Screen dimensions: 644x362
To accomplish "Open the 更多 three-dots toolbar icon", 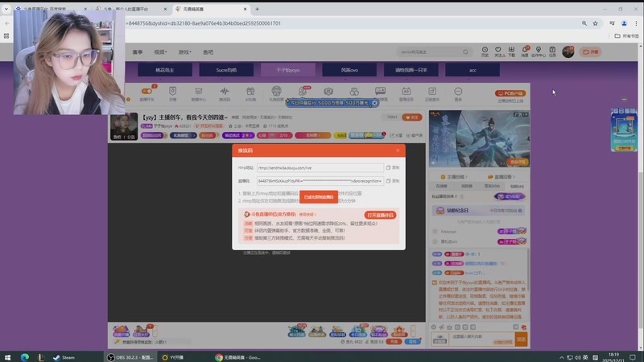I will point(458,91).
